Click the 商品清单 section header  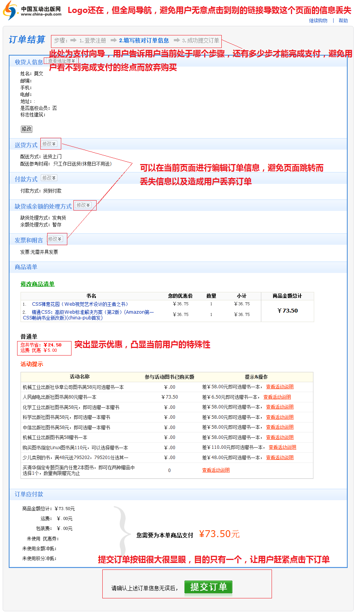(x=26, y=267)
